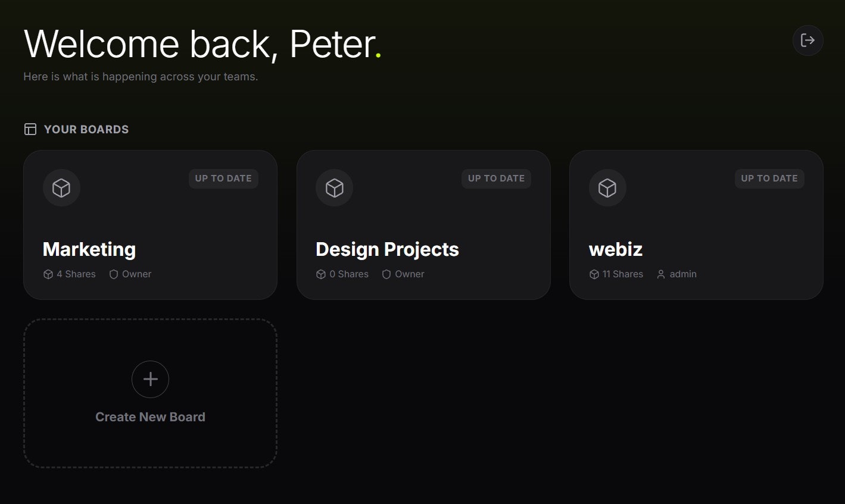Click the logout icon in the top right corner
Image resolution: width=845 pixels, height=504 pixels.
[807, 40]
